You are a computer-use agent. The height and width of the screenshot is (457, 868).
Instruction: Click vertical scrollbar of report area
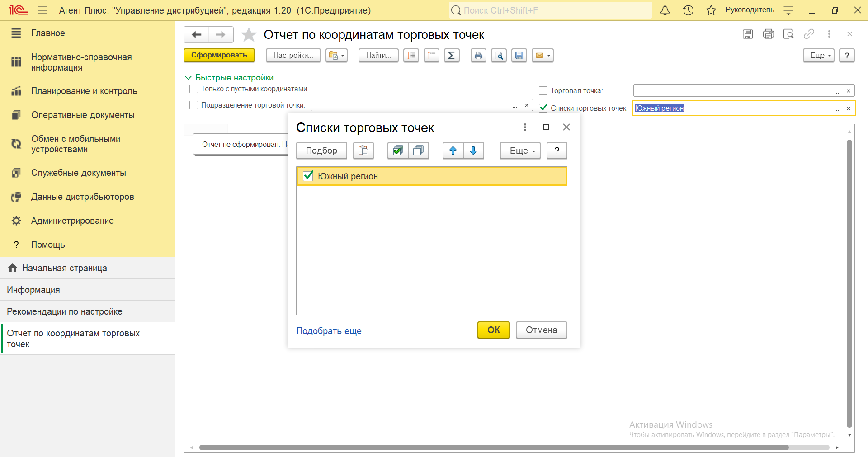tap(849, 283)
